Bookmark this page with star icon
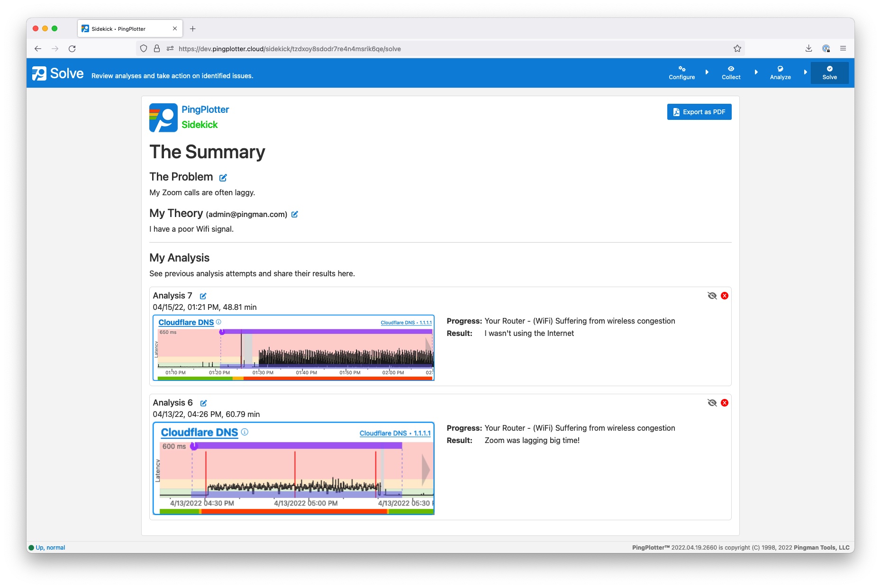 point(737,48)
